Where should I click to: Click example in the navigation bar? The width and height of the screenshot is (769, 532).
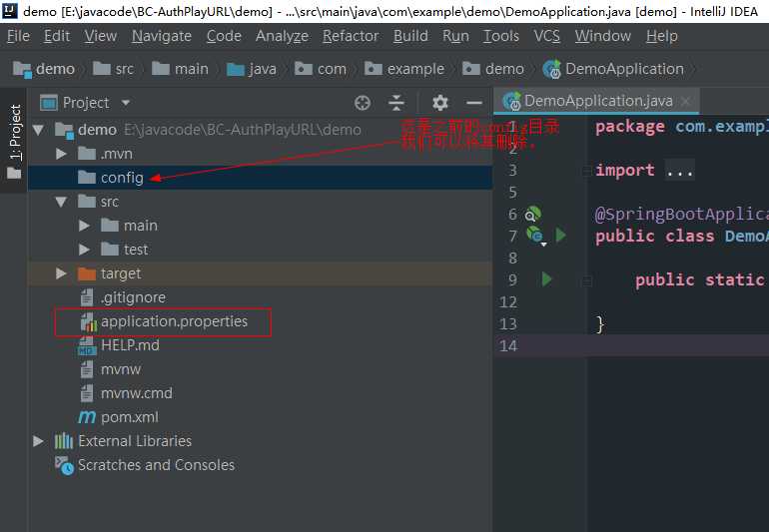[x=404, y=69]
